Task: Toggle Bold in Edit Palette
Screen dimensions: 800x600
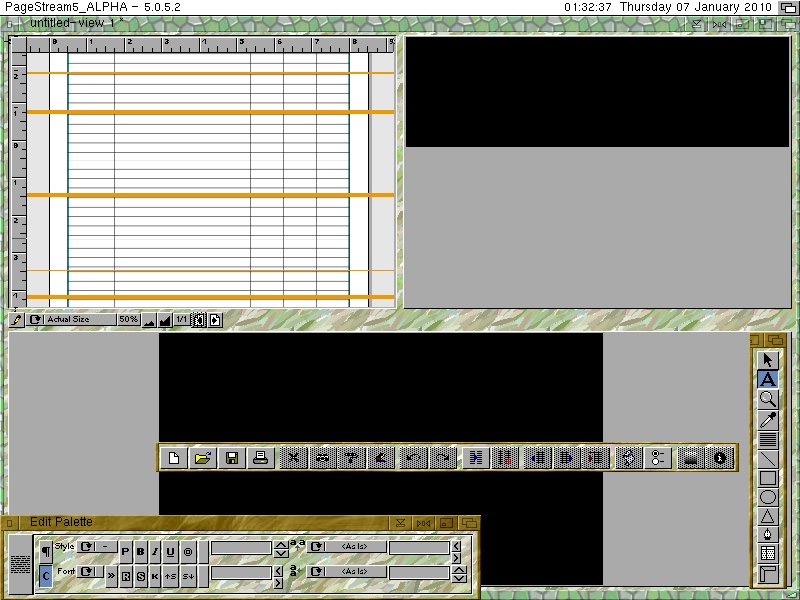Action: (x=141, y=551)
